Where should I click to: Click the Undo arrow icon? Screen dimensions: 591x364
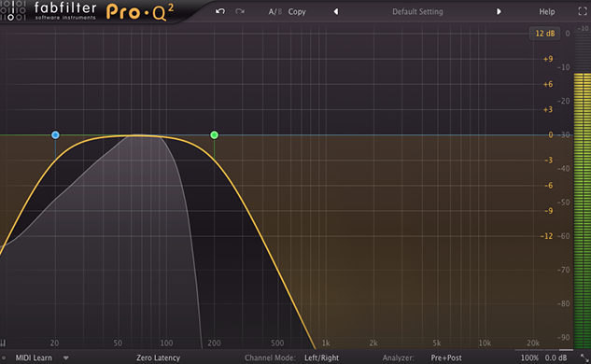click(x=220, y=11)
